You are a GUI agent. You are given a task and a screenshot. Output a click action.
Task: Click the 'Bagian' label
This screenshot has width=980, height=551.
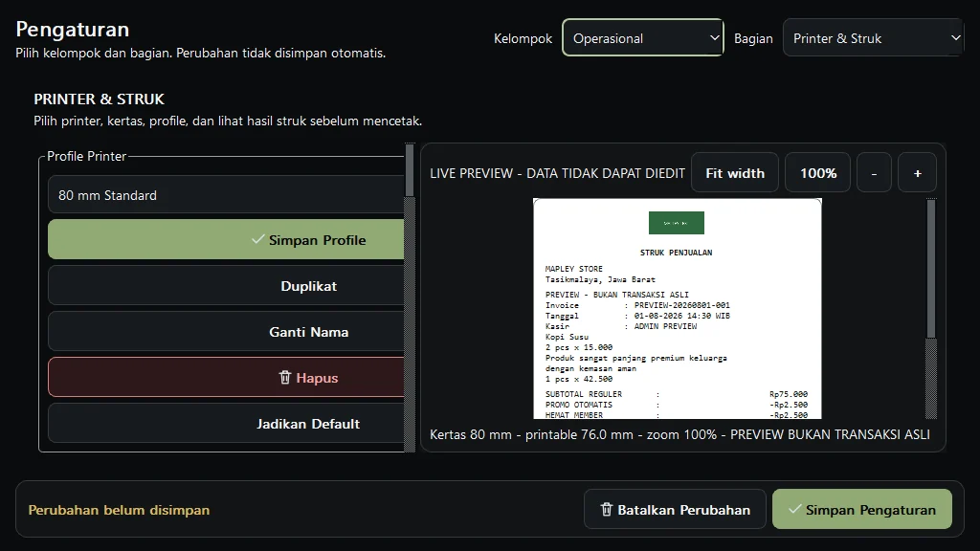753,38
